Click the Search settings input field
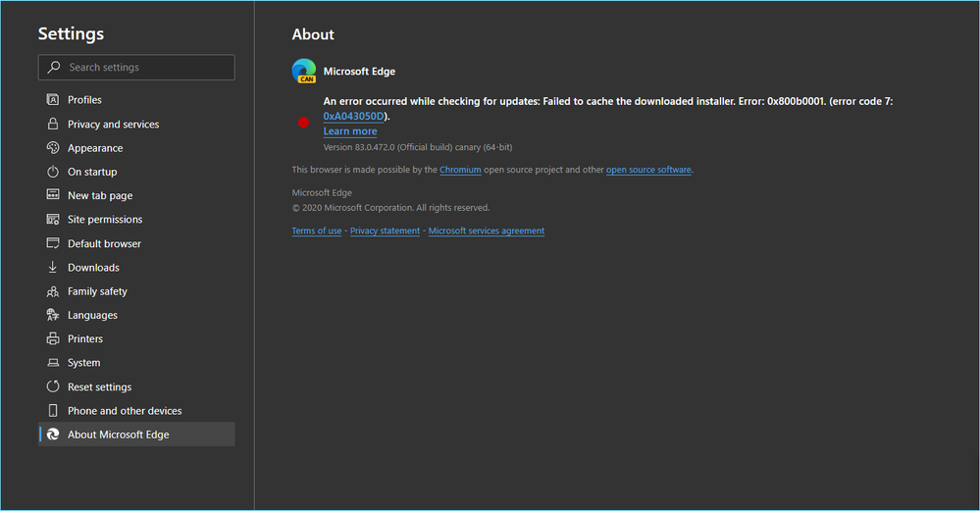 (x=147, y=68)
